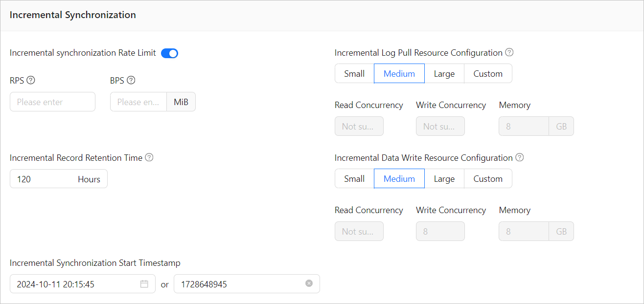The image size is (644, 304).
Task: Click the retention time field showing 120
Action: [44, 179]
